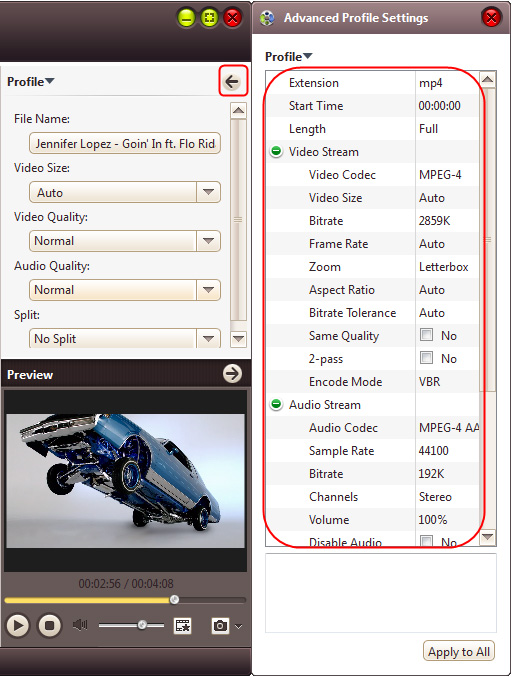Take a snapshot with camera icon
Image resolution: width=512 pixels, height=677 pixels.
(x=220, y=625)
